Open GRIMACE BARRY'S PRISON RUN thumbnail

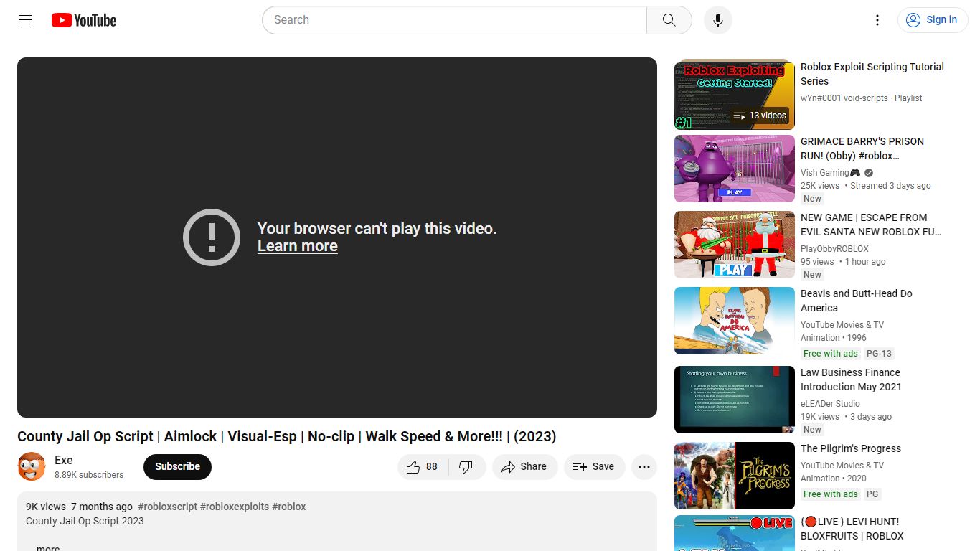point(735,169)
